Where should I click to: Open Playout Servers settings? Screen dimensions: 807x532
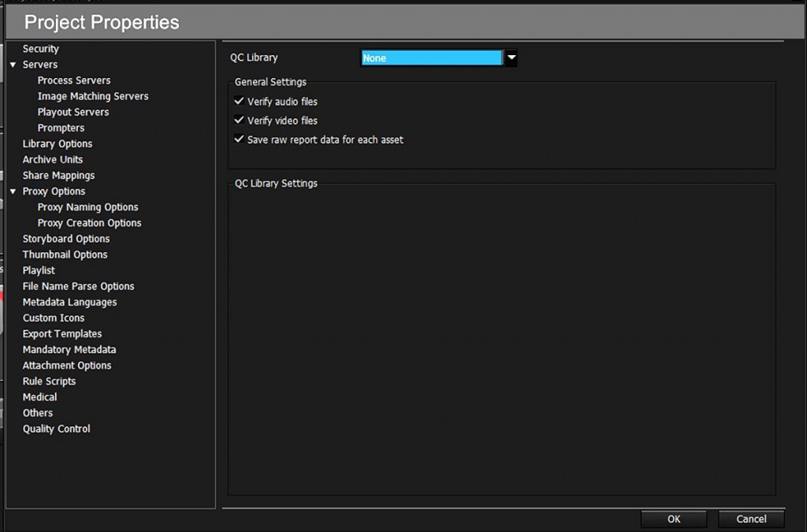[73, 112]
